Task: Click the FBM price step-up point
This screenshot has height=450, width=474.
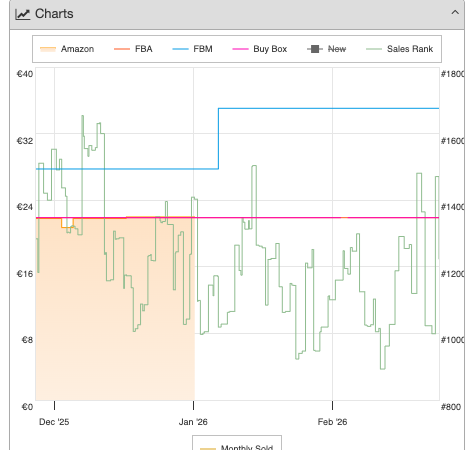Action: [219, 108]
